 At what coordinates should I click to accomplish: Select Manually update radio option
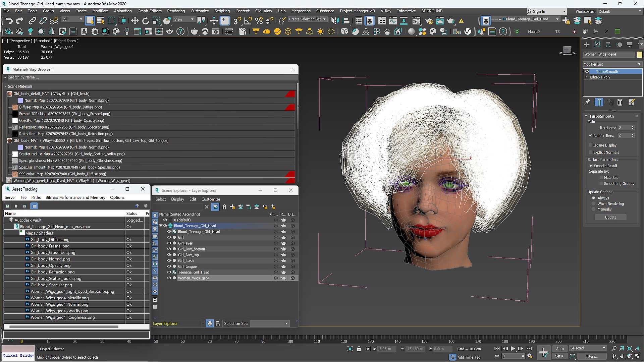click(593, 209)
